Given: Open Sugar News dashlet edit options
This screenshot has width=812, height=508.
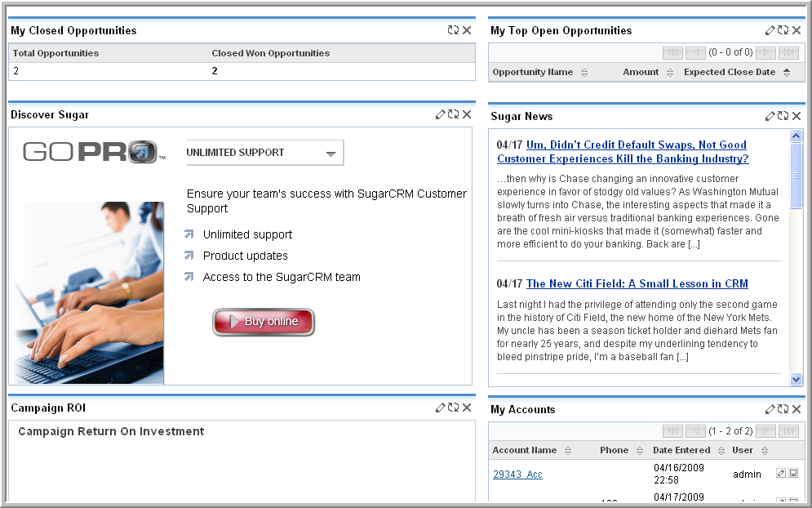Looking at the screenshot, I should click(x=770, y=116).
